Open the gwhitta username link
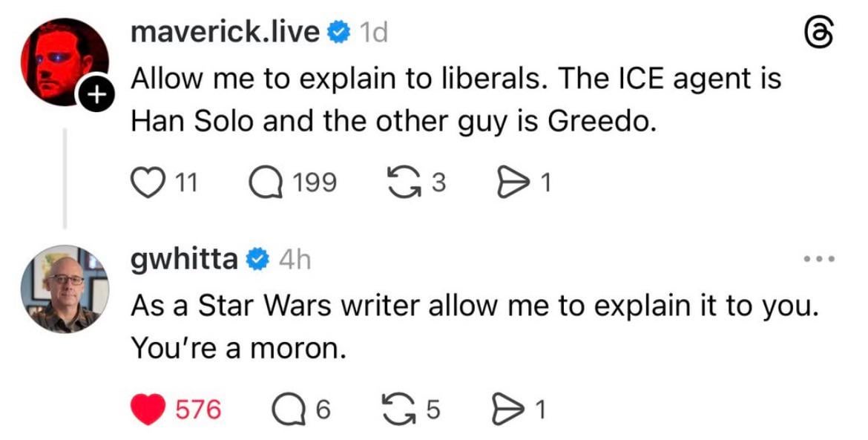Screen dimensions: 868x440 pos(185,259)
